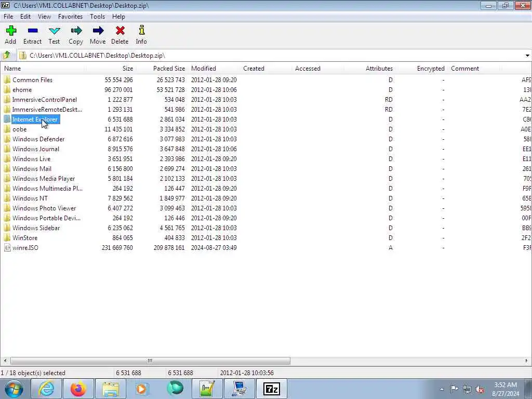
Task: Click the taskbar clock showing 3:52 AM
Action: coord(506,389)
